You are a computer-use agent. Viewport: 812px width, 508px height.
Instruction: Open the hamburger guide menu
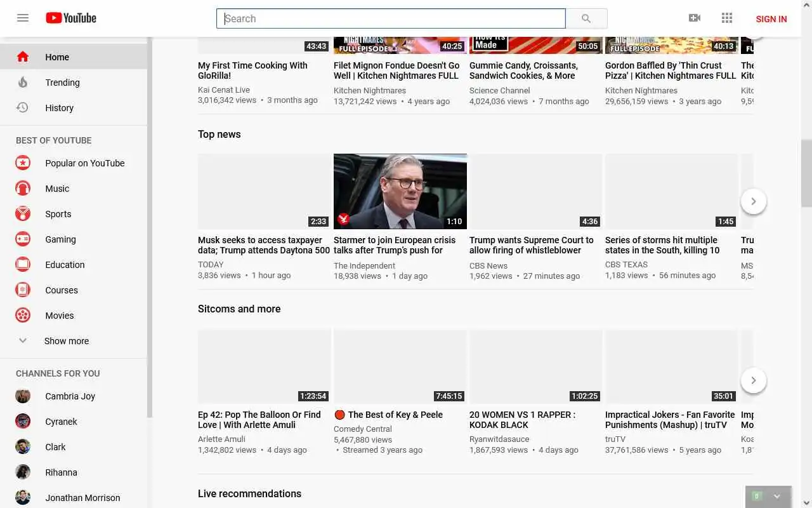point(23,18)
